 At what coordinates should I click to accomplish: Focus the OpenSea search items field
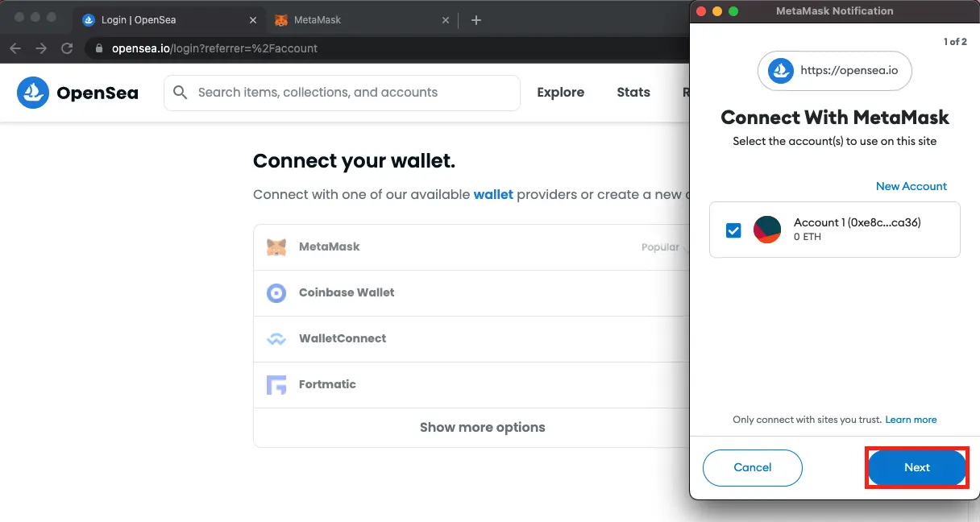(x=342, y=93)
